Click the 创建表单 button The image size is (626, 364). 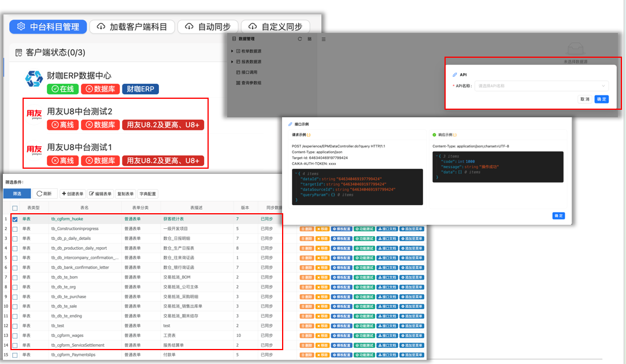point(73,194)
